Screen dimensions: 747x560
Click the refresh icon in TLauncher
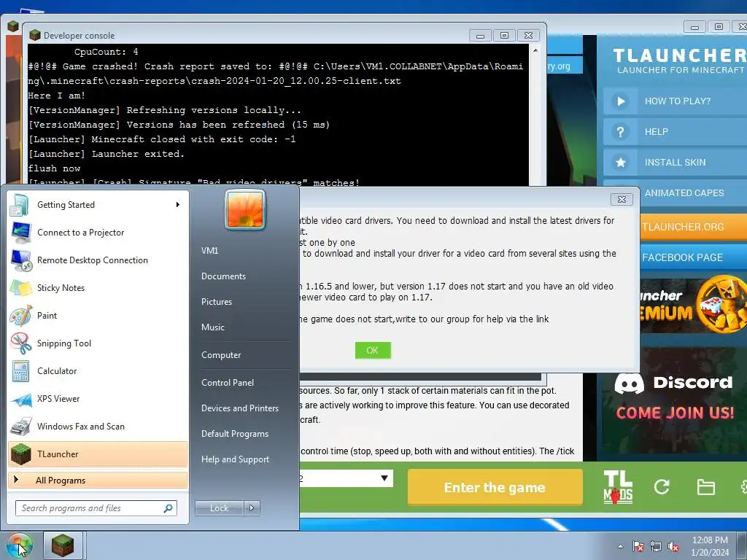pyautogui.click(x=662, y=486)
